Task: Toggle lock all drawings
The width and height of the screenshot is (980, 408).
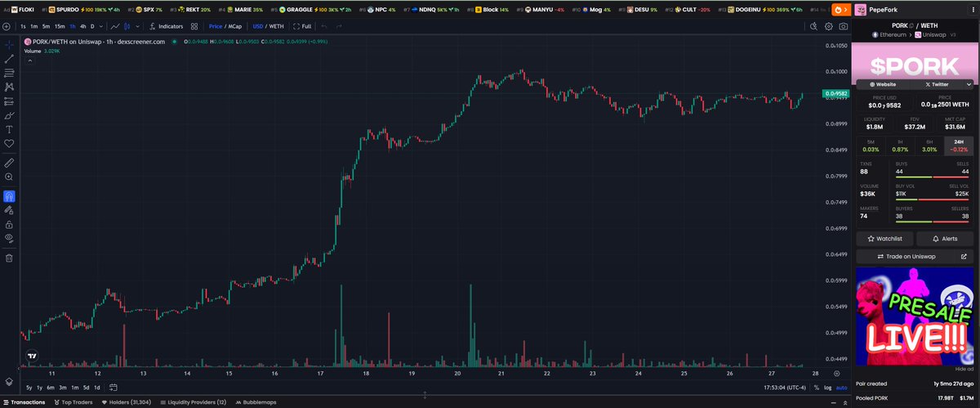Action: pos(9,224)
